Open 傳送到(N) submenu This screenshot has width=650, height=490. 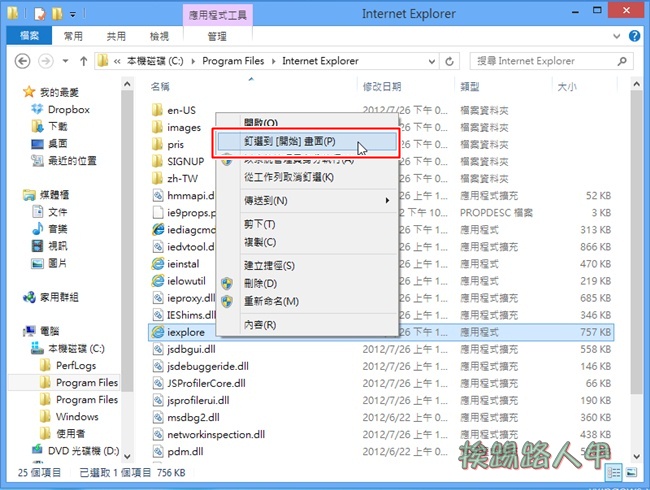[x=307, y=201]
